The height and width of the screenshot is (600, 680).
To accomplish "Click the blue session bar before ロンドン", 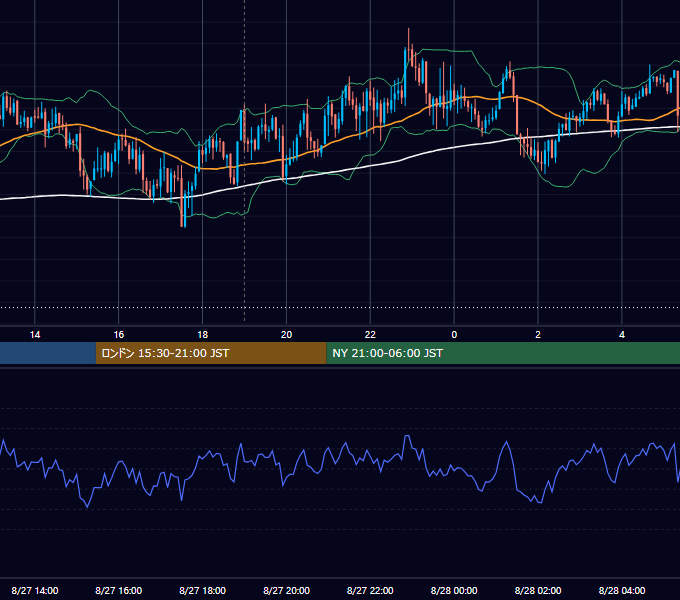I will click(x=48, y=353).
